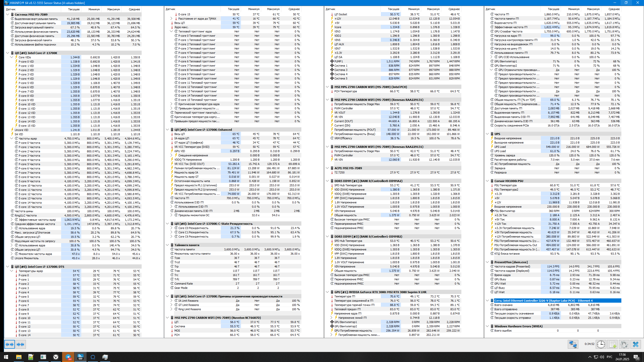Close sensors with blue X button
The height and width of the screenshot is (362, 644).
pyautogui.click(x=635, y=344)
